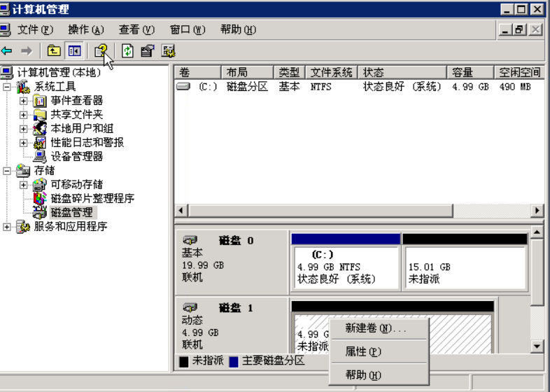Click the blue 主要磁盘分区 legend swatch

234,362
